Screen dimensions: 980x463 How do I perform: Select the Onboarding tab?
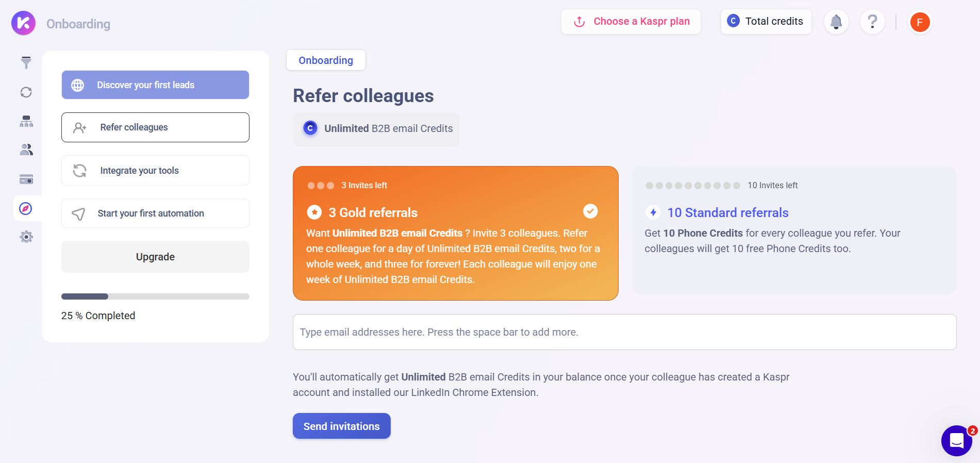point(326,60)
